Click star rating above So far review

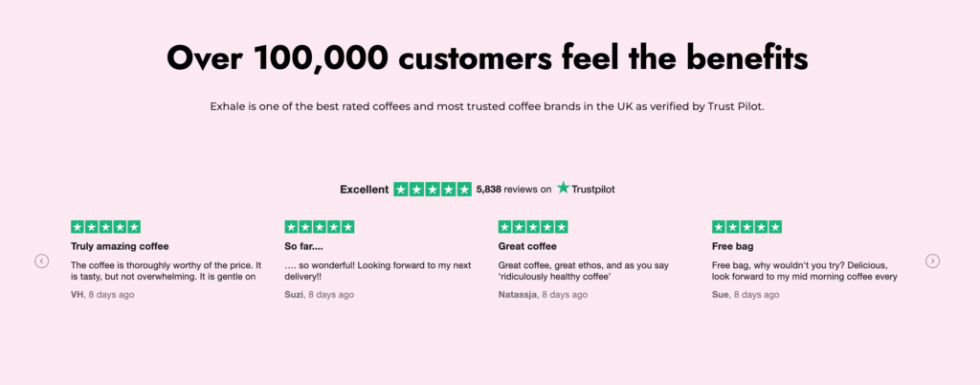[x=320, y=227]
